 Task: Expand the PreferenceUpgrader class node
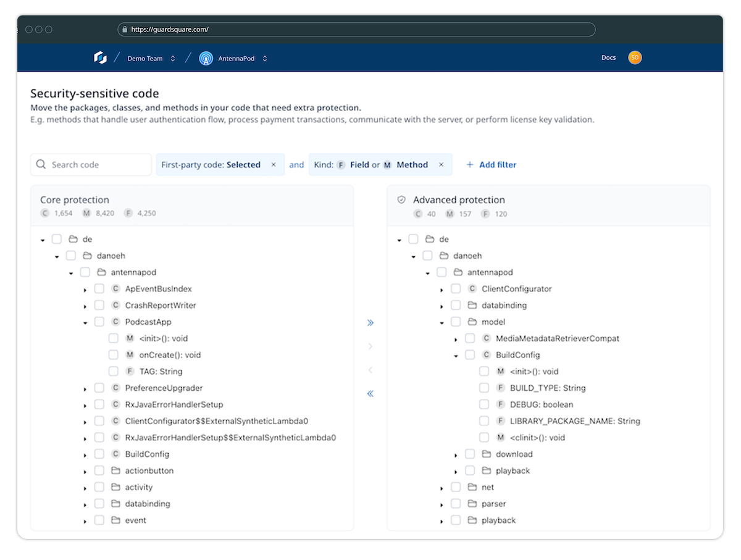(x=86, y=388)
